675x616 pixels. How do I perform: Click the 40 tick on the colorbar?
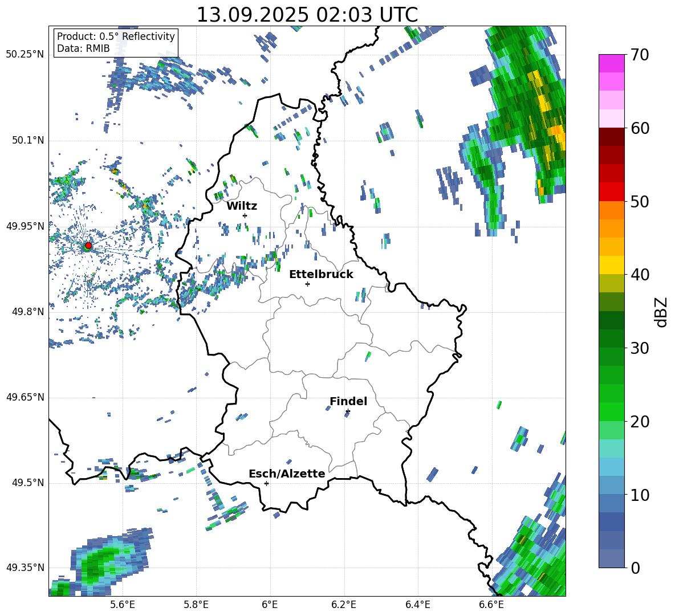(640, 275)
